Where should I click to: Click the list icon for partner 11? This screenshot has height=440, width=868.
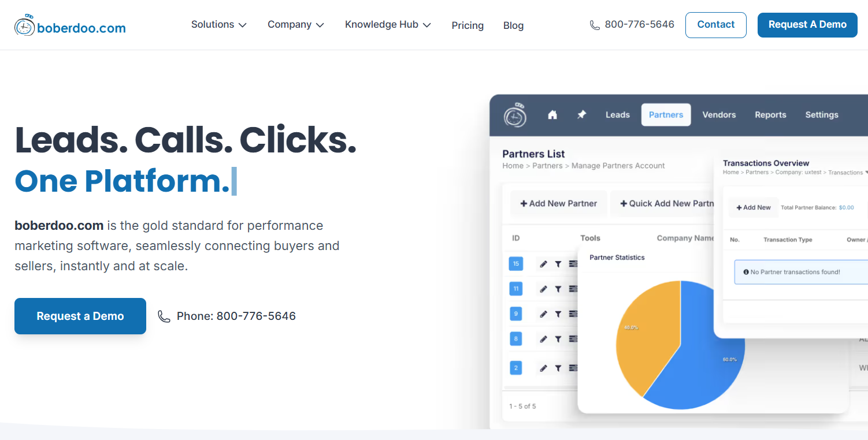pos(573,289)
